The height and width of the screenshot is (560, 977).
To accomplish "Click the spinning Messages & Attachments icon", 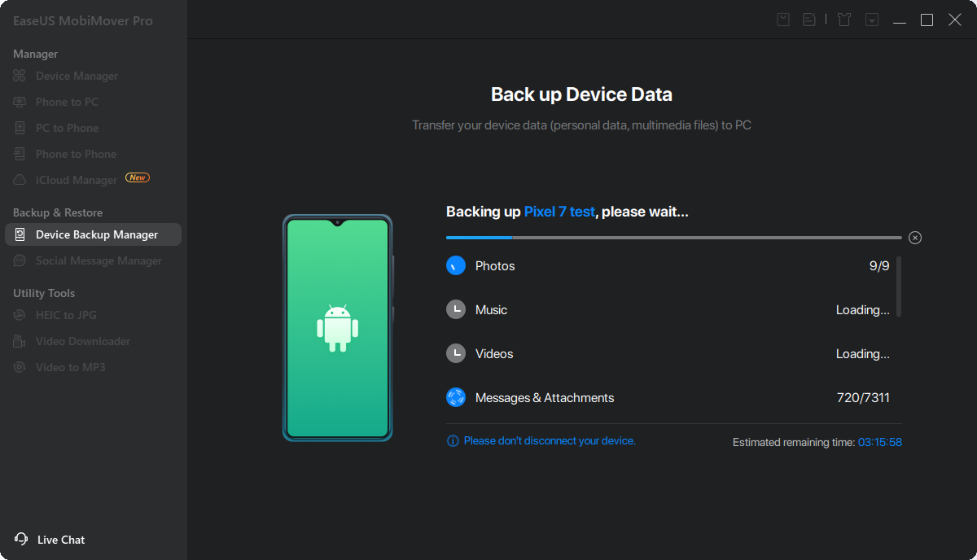I will click(456, 397).
